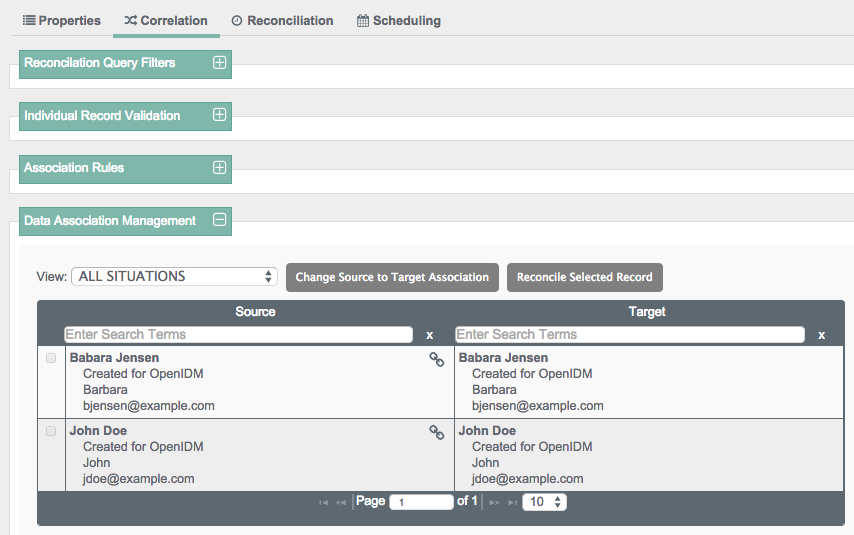Click the Scheduling calendar icon
The width and height of the screenshot is (854, 535).
(x=363, y=21)
